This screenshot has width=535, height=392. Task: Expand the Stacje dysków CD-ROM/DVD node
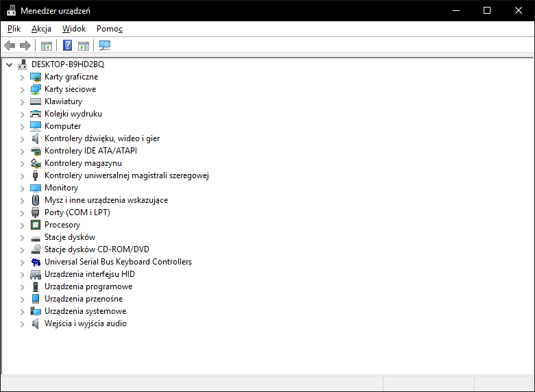[22, 250]
